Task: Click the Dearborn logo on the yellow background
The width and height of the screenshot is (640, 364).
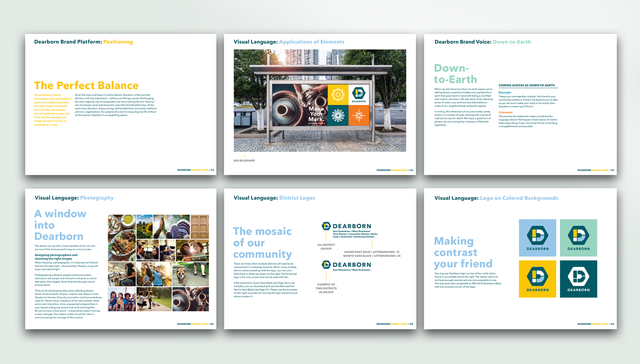Action: point(538,279)
